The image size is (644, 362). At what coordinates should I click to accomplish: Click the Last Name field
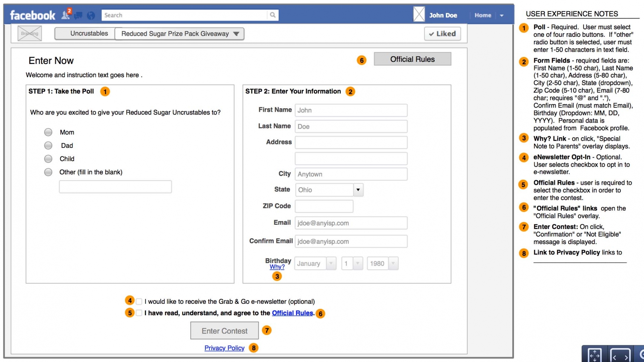coord(351,126)
